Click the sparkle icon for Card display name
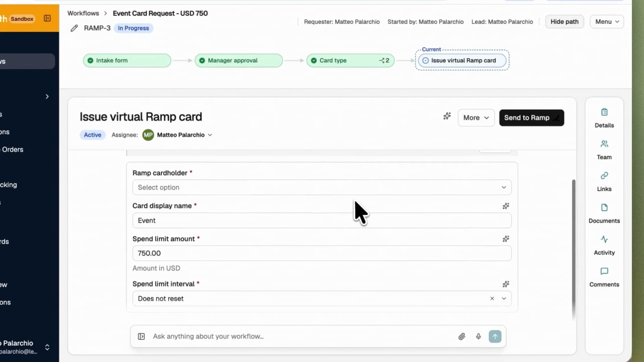 (x=506, y=206)
